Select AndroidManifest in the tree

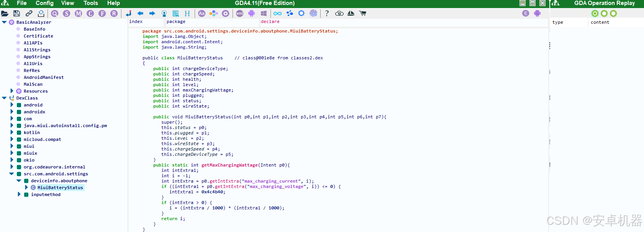pyautogui.click(x=44, y=77)
